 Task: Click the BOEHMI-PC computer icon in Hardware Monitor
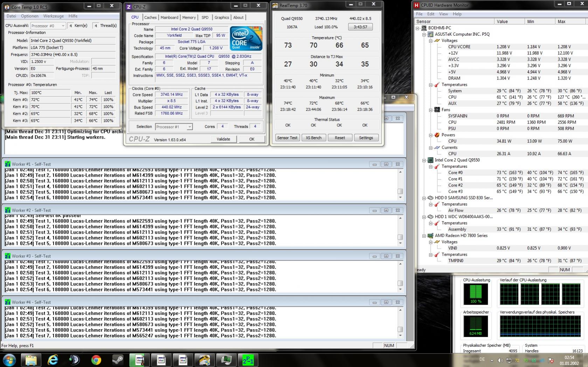coord(424,28)
